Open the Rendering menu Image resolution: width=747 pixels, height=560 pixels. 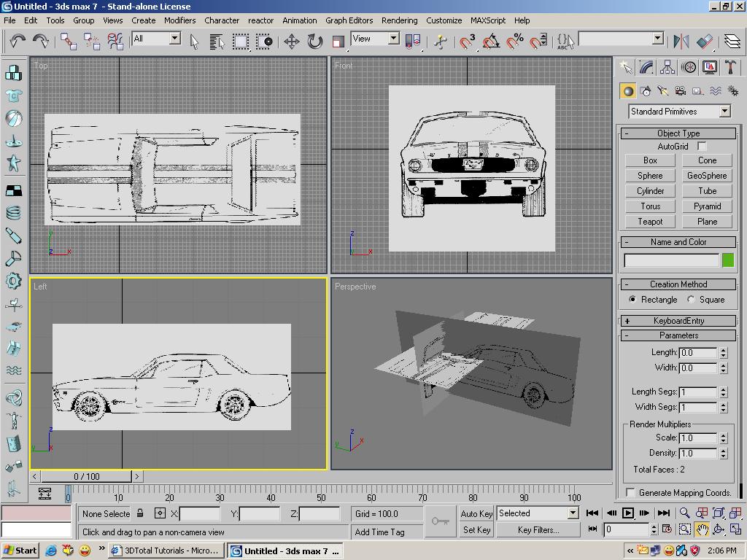point(399,20)
